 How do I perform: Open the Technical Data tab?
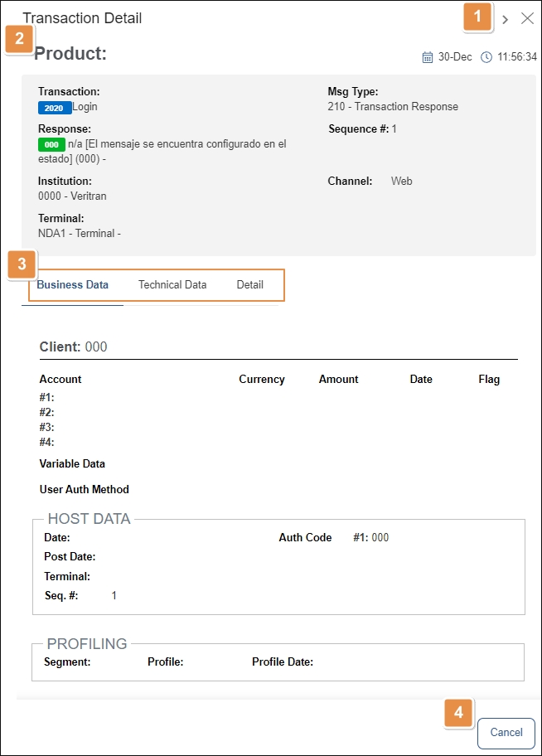172,285
